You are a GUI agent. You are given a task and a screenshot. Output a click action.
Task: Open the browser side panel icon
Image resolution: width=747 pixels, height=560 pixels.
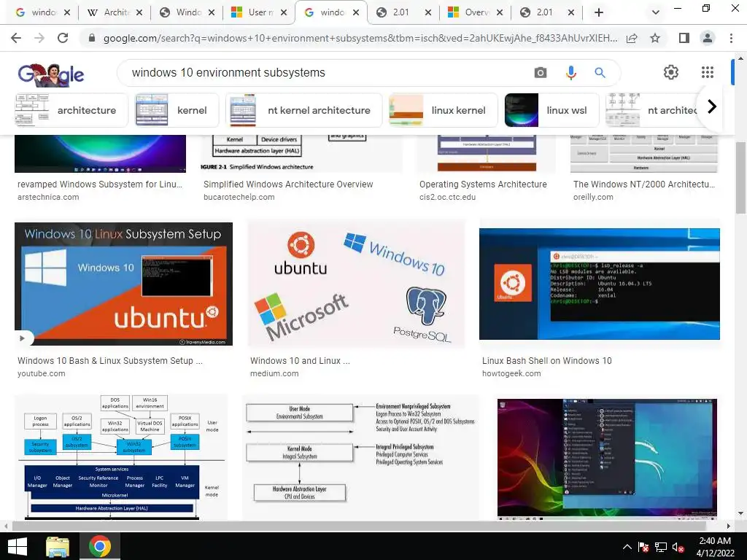684,38
